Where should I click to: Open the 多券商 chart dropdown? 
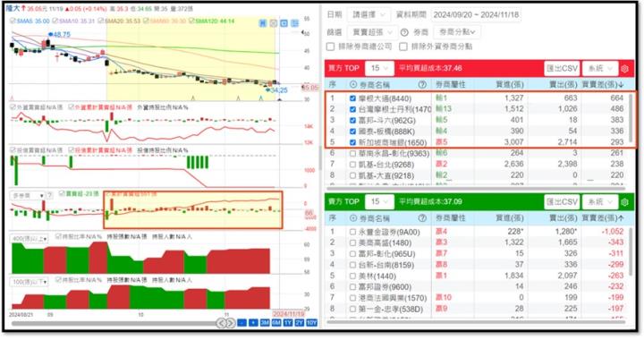pyautogui.click(x=27, y=196)
